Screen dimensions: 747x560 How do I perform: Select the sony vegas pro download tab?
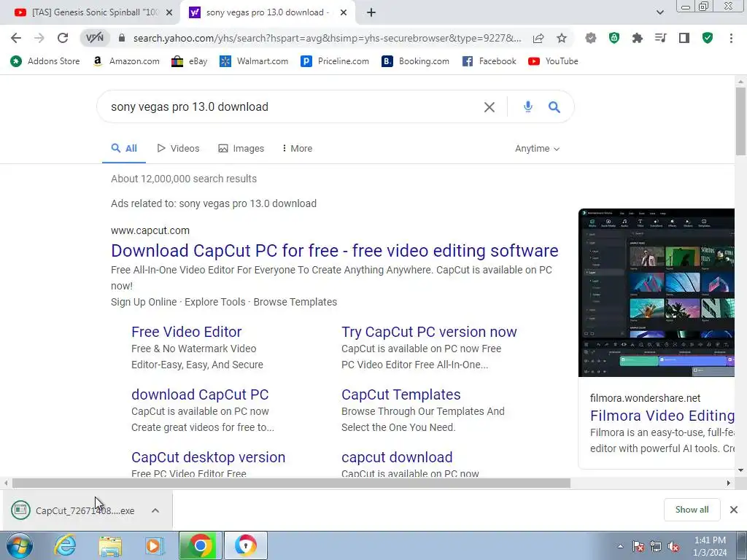point(268,13)
